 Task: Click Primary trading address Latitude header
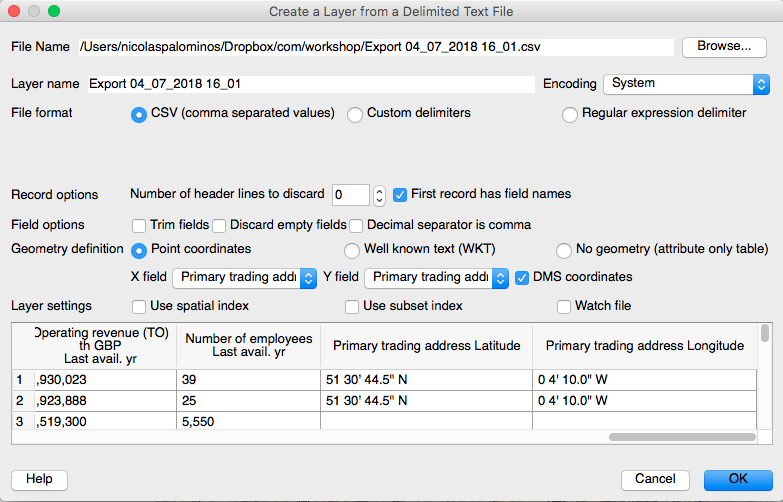point(426,346)
